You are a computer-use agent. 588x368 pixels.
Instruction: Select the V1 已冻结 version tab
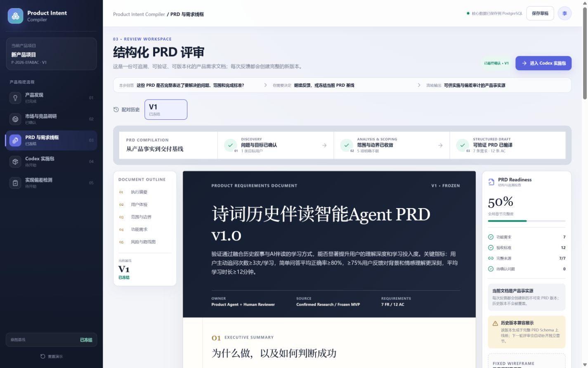[166, 109]
